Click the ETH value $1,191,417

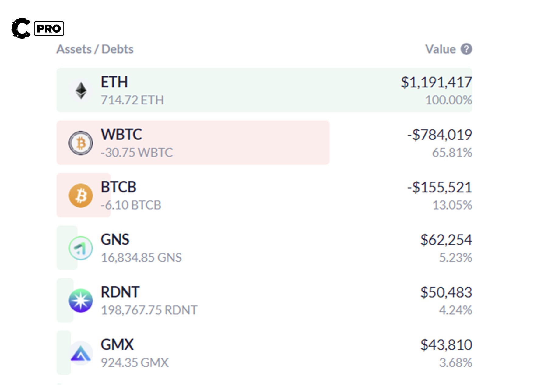[436, 82]
